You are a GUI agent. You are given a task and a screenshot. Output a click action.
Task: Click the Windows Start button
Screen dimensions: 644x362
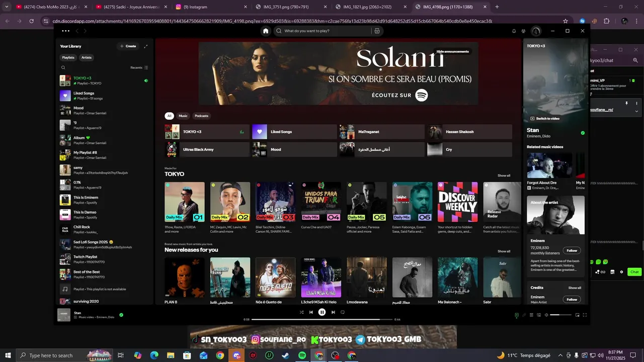click(x=8, y=355)
